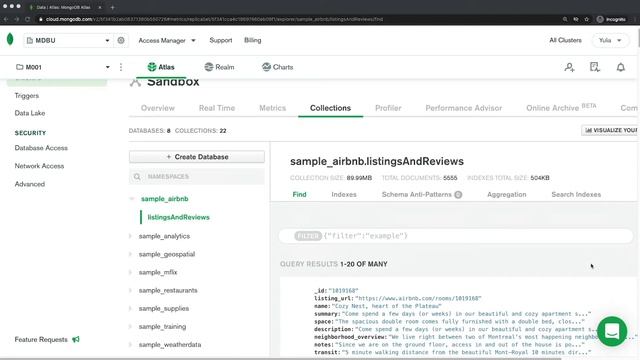The height and width of the screenshot is (360, 640).
Task: Expand the sample_restaurants database
Action: click(130, 290)
